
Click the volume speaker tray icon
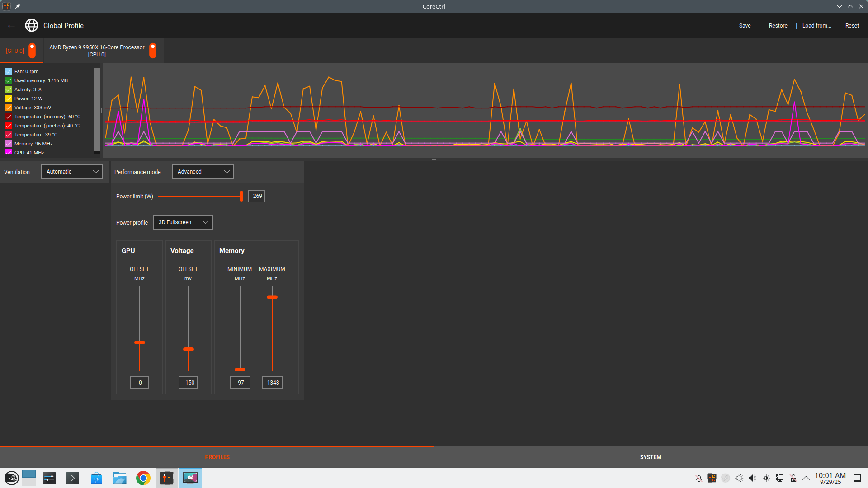tap(752, 478)
